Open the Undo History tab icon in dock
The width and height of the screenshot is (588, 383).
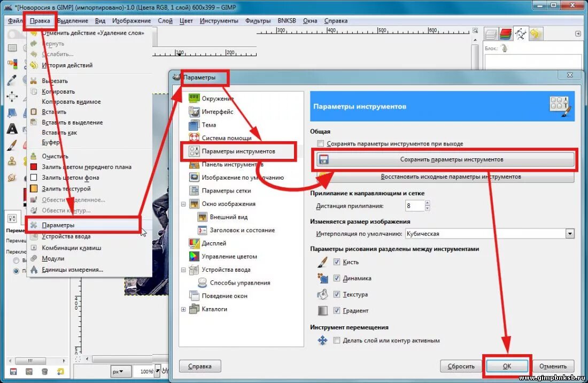click(535, 34)
